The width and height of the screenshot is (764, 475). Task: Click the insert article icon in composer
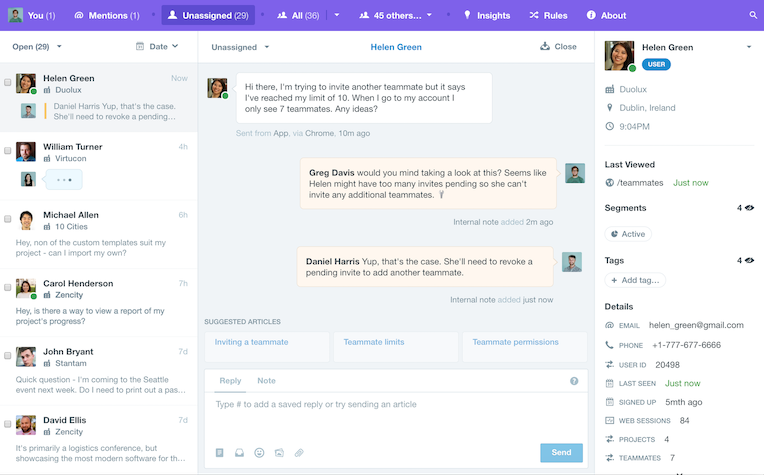coord(239,453)
